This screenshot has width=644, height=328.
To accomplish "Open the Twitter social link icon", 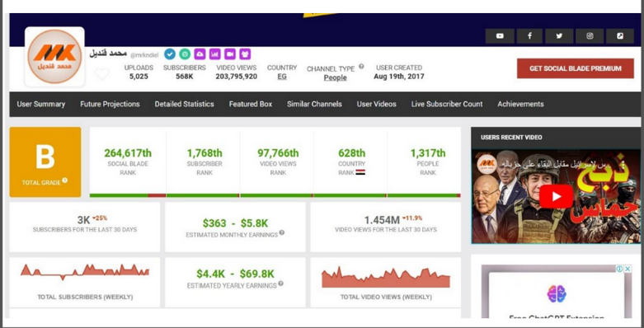I will click(x=559, y=36).
